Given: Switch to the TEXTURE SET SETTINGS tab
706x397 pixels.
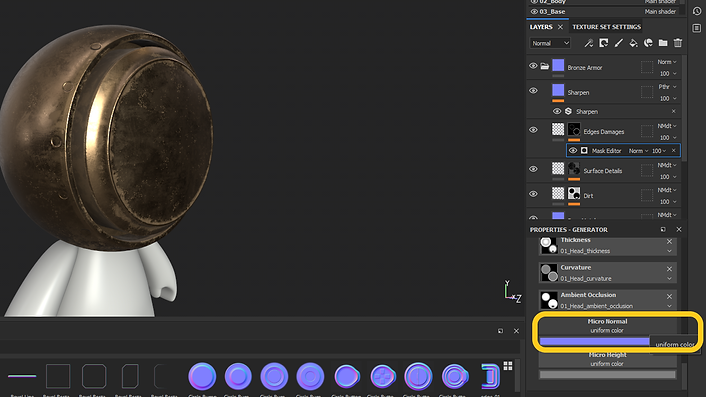Looking at the screenshot, I should [x=606, y=27].
